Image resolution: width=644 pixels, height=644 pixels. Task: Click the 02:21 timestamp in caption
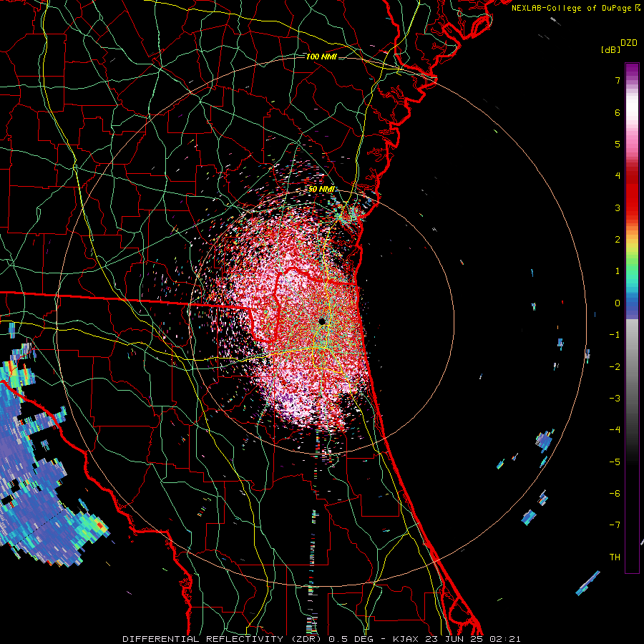click(505, 639)
